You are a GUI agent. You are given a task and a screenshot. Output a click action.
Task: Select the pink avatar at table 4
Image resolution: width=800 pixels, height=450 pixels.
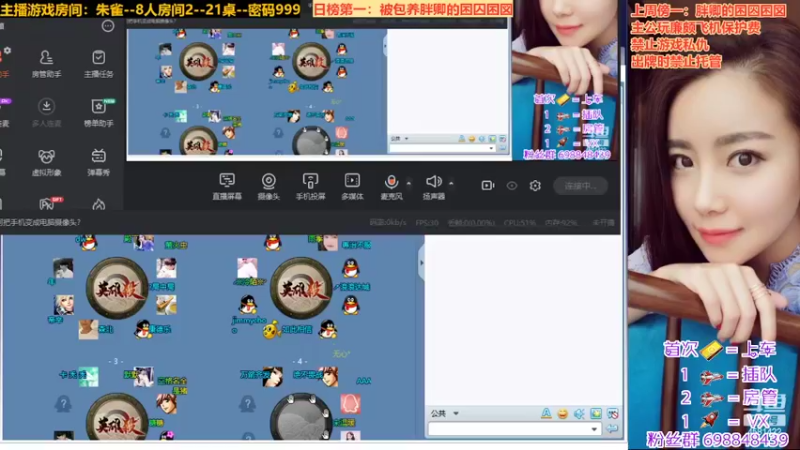350,404
